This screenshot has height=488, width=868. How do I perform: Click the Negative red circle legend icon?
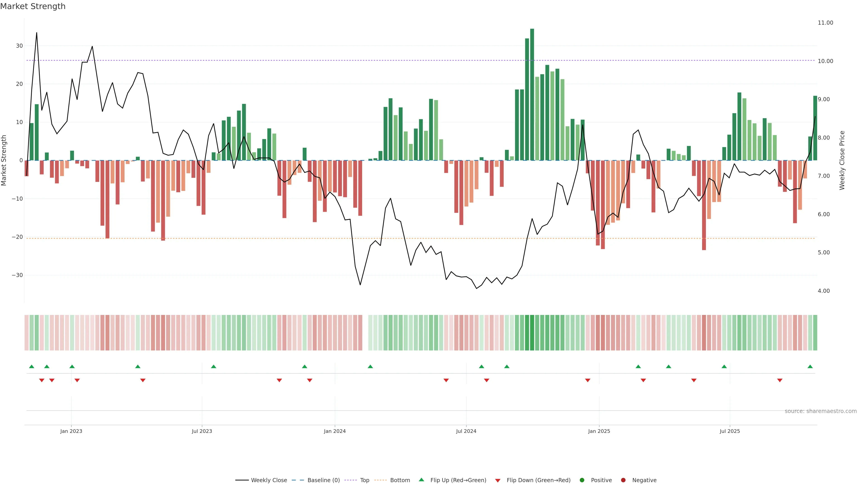click(623, 480)
